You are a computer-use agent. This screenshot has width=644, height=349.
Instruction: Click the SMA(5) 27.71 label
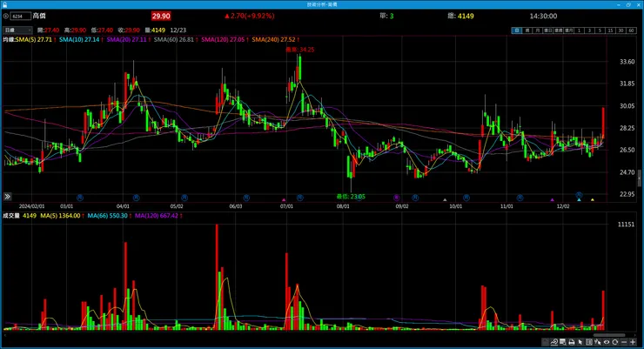coord(34,39)
